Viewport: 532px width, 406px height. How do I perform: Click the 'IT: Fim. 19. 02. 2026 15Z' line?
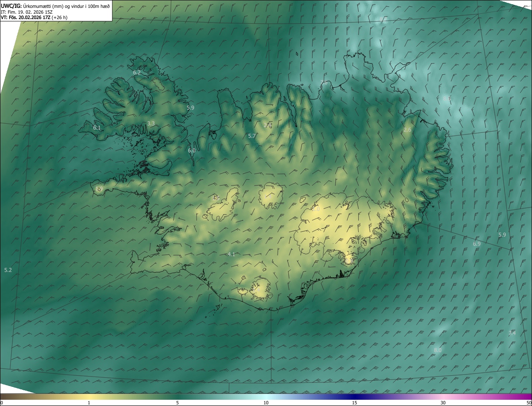coord(27,12)
